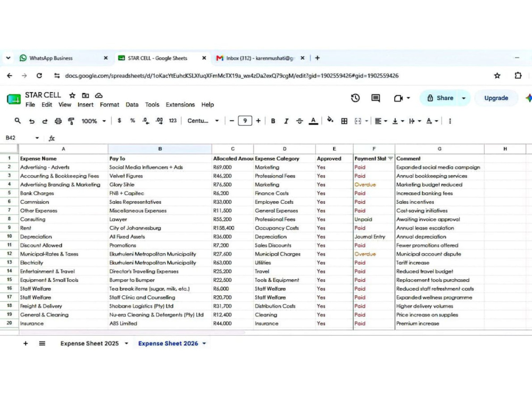Click the Meet camera icon
Image resolution: width=532 pixels, height=399 pixels.
(398, 98)
